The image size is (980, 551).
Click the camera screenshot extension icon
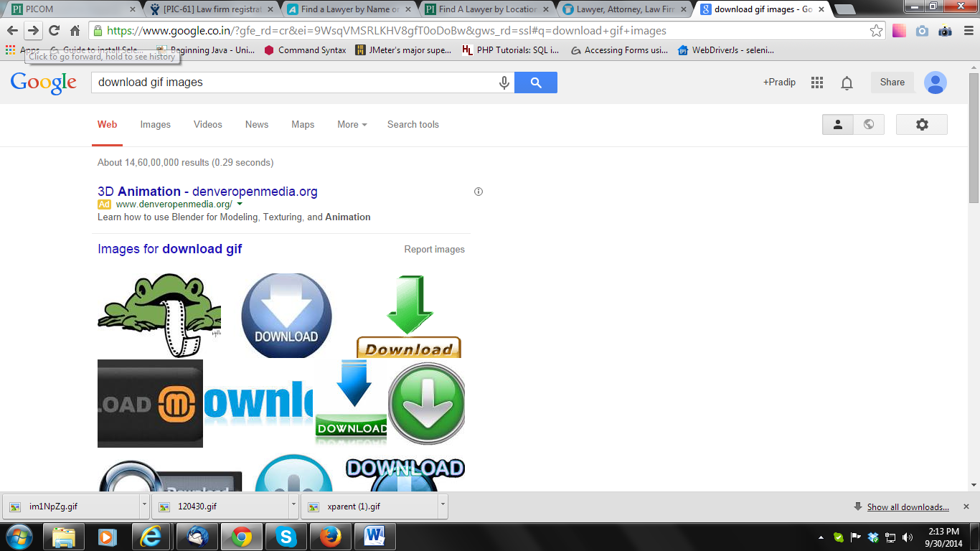tap(922, 31)
